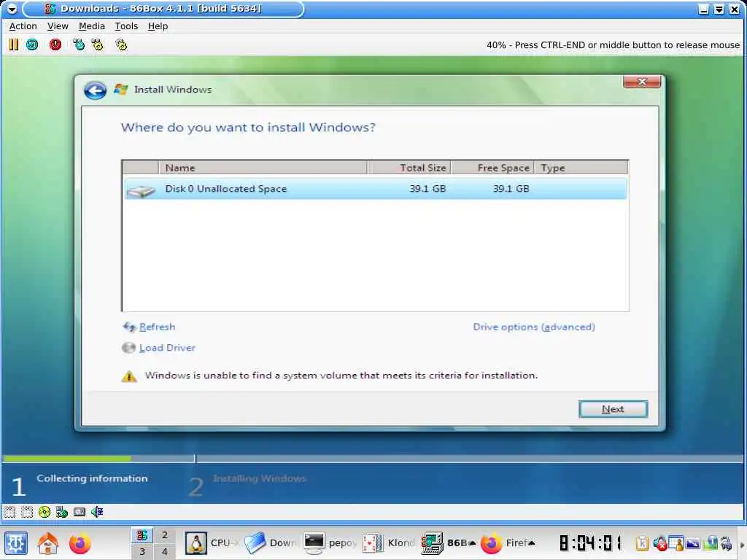Expand the system tray arrow

pyautogui.click(x=741, y=544)
